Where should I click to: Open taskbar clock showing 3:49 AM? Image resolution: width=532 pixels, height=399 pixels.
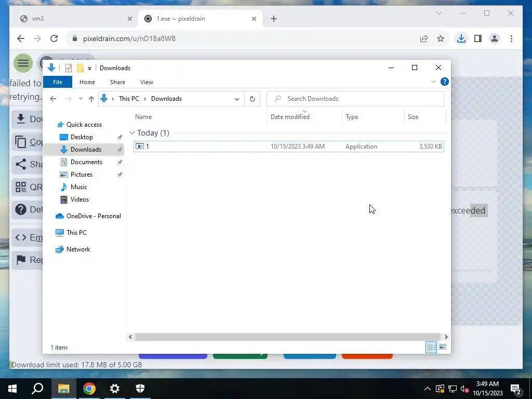click(x=487, y=389)
